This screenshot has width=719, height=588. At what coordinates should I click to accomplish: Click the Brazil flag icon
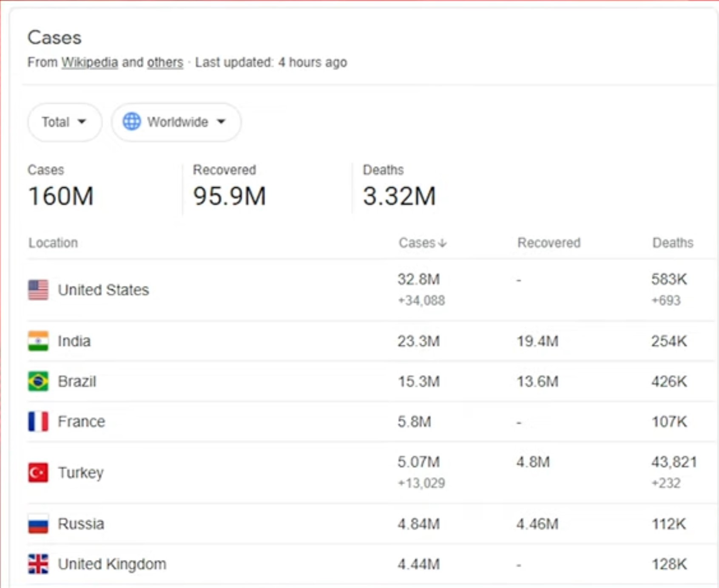(x=38, y=382)
